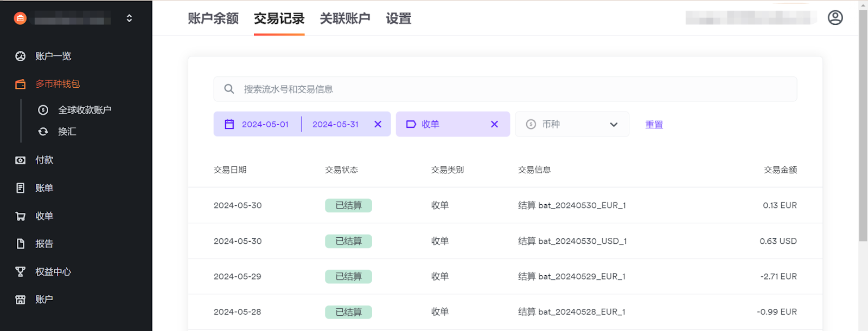The height and width of the screenshot is (331, 868).
Task: Switch to the 账户余额 tab
Action: tap(213, 19)
